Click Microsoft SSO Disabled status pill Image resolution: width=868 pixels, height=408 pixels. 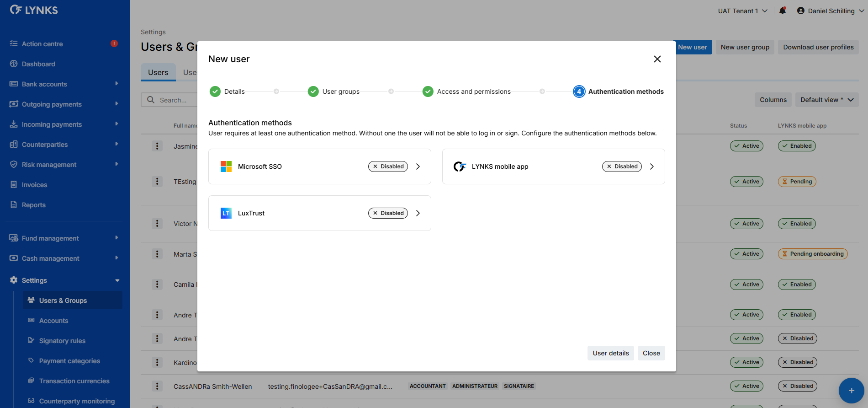[388, 166]
